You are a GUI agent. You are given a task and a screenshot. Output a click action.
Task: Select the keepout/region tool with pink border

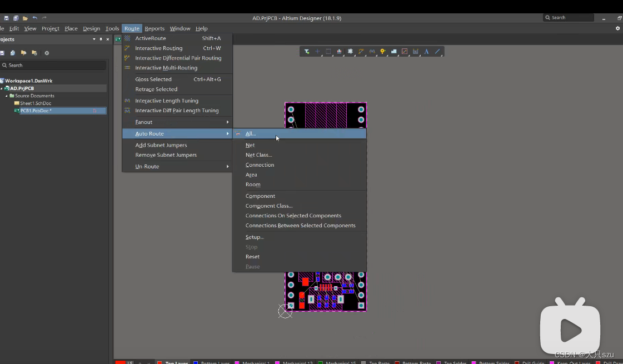[x=405, y=51]
